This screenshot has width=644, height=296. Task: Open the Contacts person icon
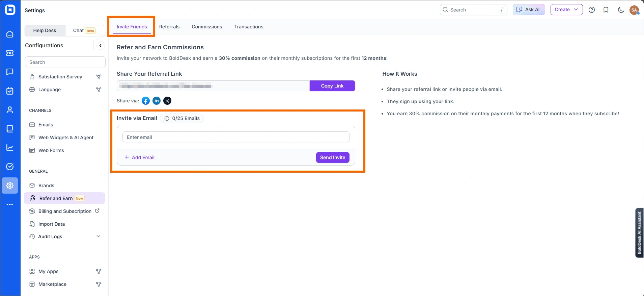(10, 110)
